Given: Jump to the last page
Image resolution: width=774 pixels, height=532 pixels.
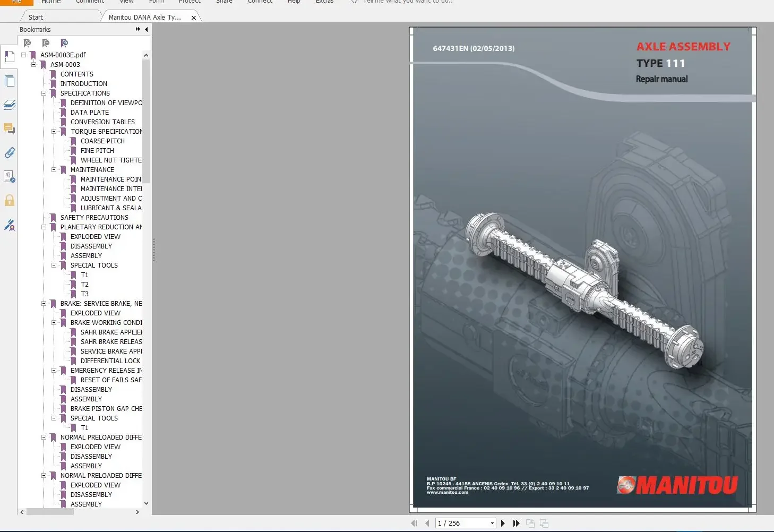Looking at the screenshot, I should [x=516, y=524].
